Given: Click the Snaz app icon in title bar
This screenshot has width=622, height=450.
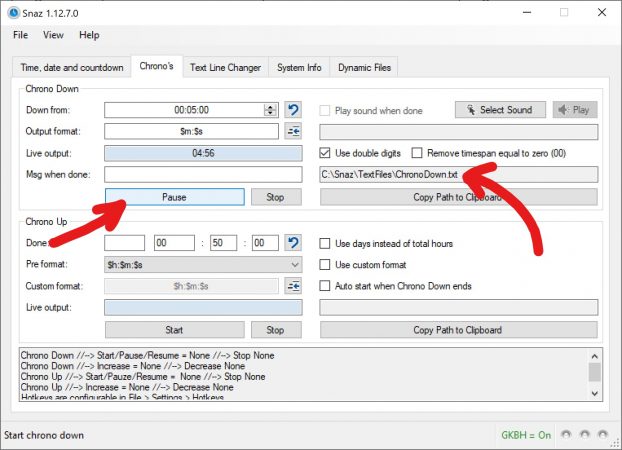Looking at the screenshot, I should tap(13, 13).
